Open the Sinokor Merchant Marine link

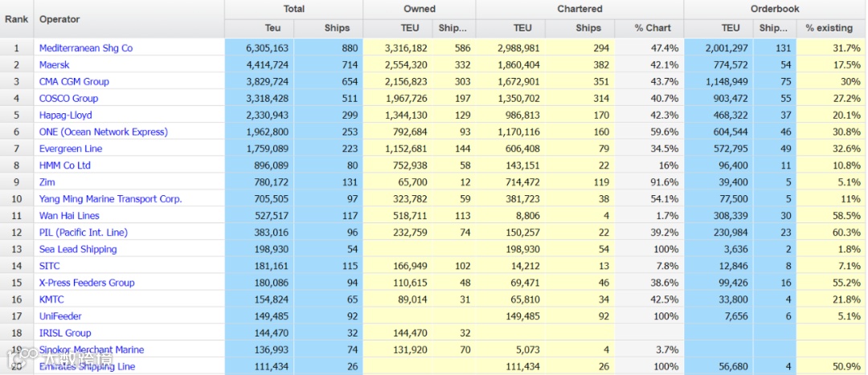coord(92,349)
